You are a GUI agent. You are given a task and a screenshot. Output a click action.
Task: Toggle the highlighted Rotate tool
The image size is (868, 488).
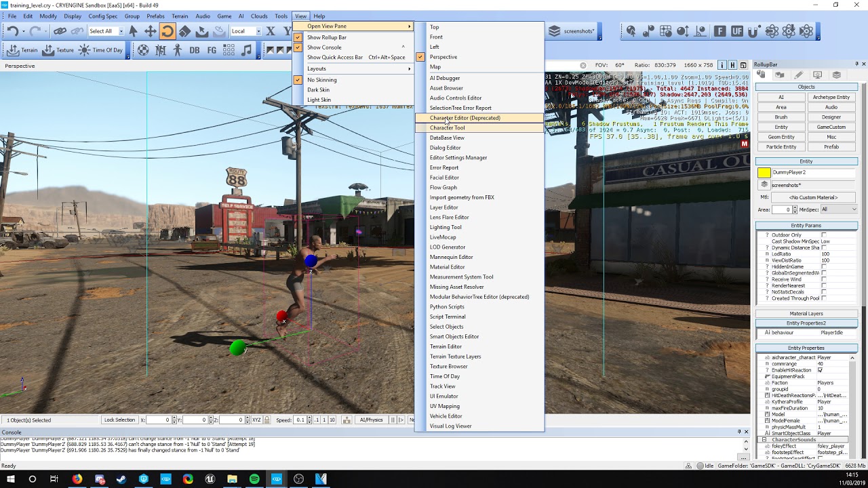(x=167, y=31)
